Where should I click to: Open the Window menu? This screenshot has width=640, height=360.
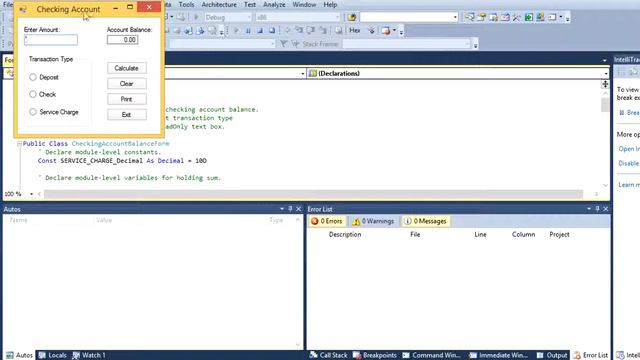(304, 4)
